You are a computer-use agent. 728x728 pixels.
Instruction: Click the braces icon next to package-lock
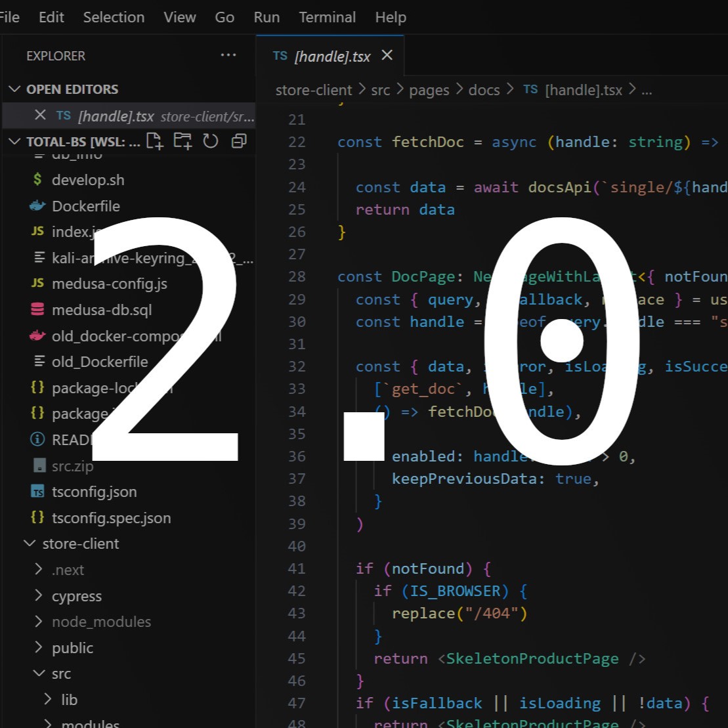point(37,387)
